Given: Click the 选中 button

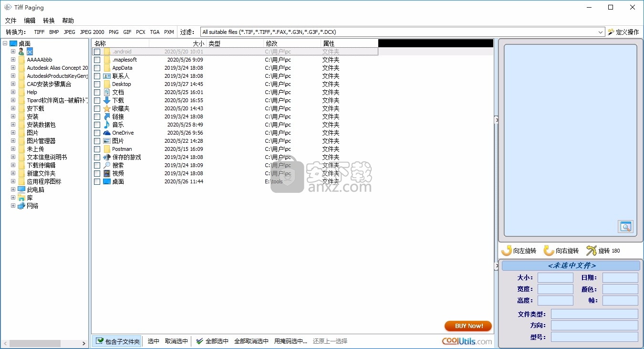Looking at the screenshot, I should [154, 341].
